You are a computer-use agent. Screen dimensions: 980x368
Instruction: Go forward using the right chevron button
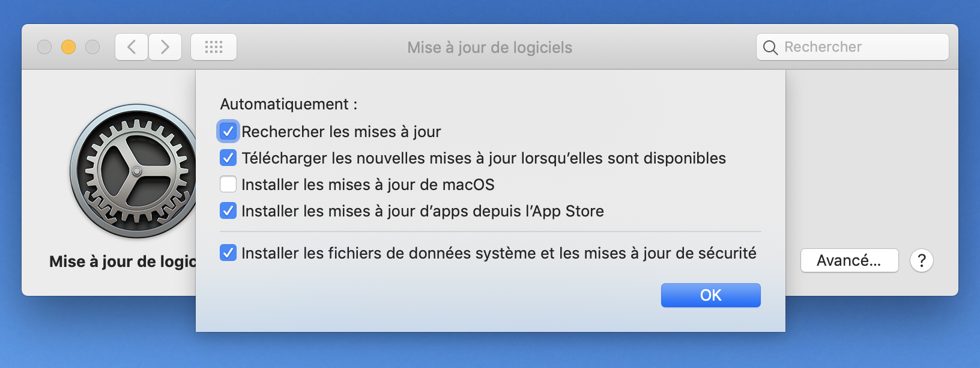click(165, 47)
